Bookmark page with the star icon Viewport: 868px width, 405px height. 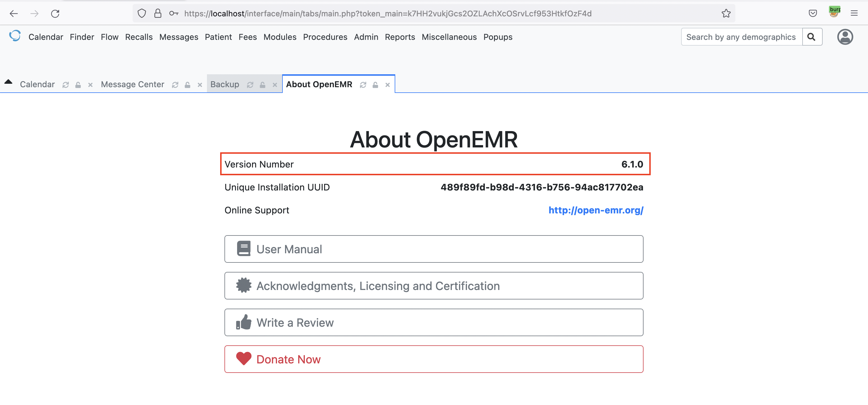click(726, 13)
